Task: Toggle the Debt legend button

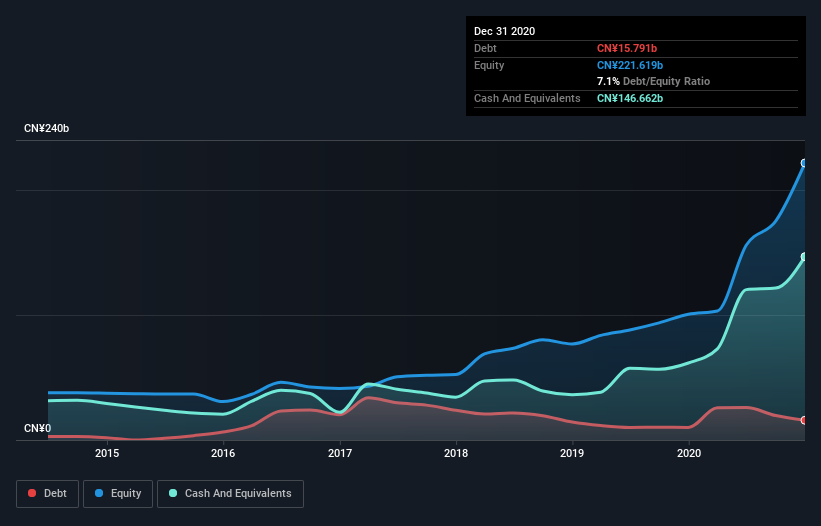Action: 47,494
